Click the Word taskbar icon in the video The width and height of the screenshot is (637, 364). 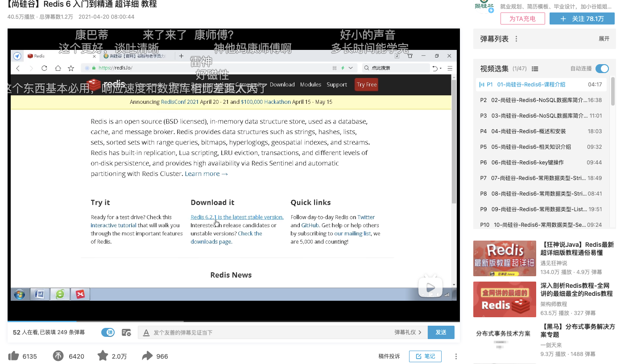point(40,294)
